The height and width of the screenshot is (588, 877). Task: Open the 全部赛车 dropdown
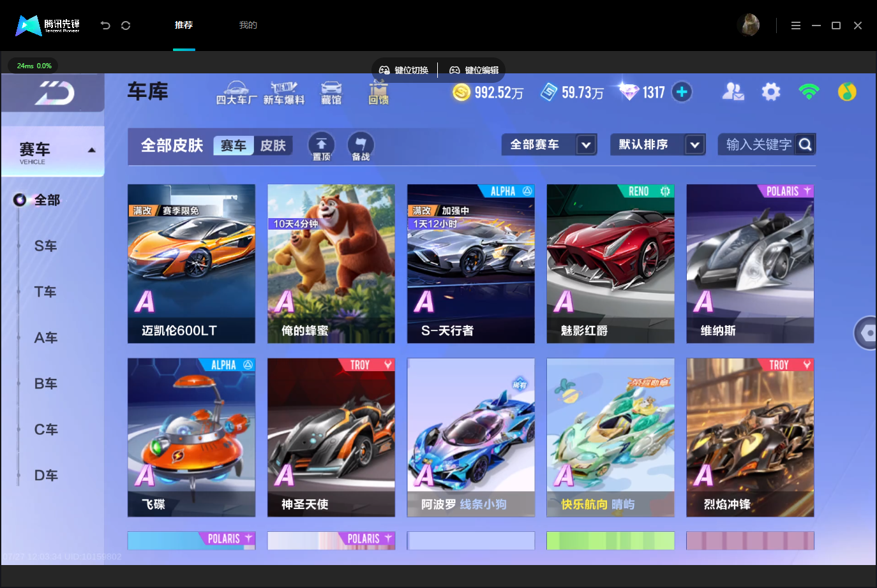pyautogui.click(x=550, y=145)
